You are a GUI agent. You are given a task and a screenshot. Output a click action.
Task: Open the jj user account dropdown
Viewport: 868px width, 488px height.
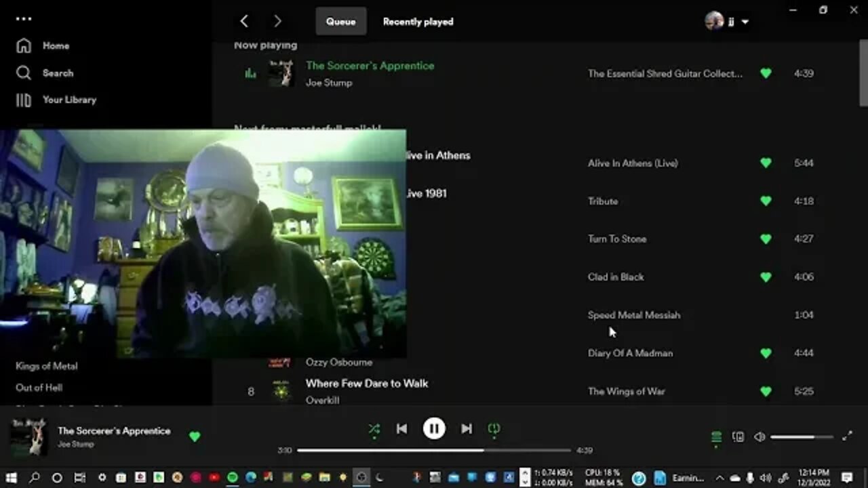click(x=727, y=22)
